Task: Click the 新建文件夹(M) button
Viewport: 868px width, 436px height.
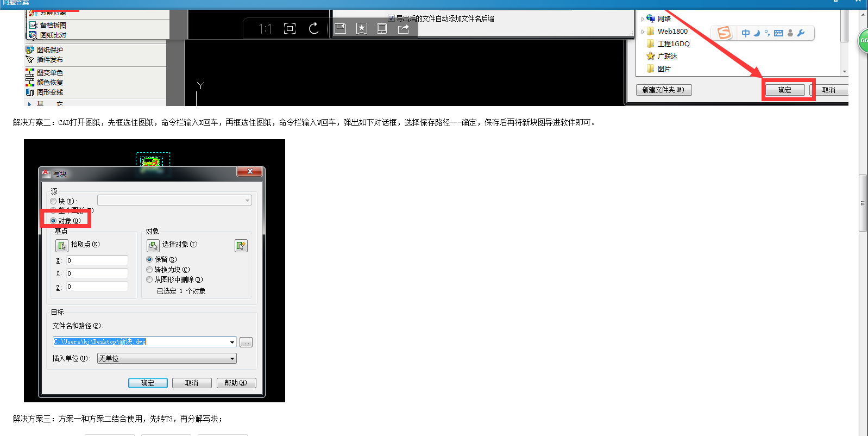Action: coord(664,90)
